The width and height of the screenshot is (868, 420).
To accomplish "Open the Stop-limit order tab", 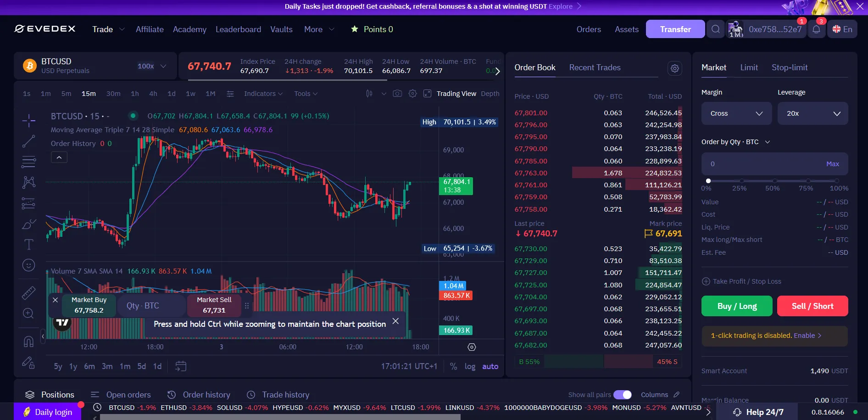I will tap(790, 67).
